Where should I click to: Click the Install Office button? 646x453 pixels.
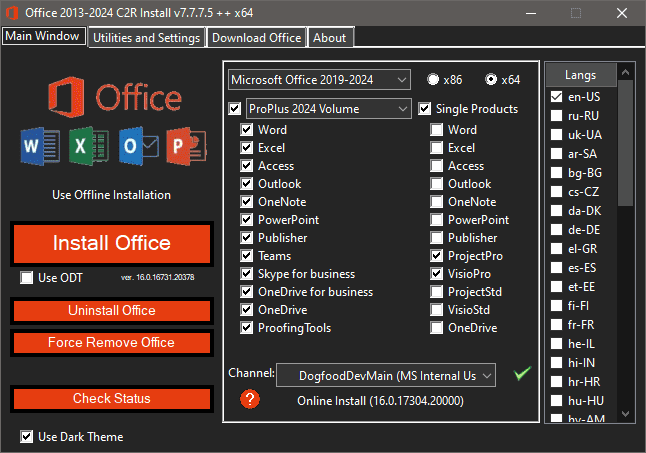(112, 243)
